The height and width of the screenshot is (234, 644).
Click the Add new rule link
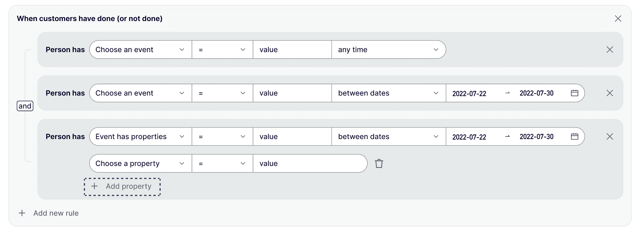[x=56, y=213]
